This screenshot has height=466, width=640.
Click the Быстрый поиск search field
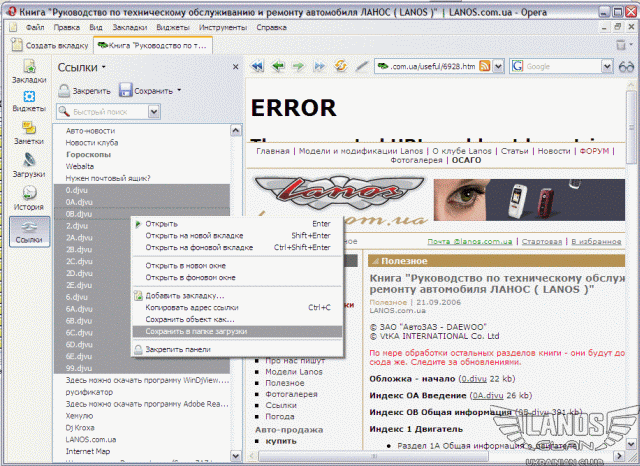(102, 110)
